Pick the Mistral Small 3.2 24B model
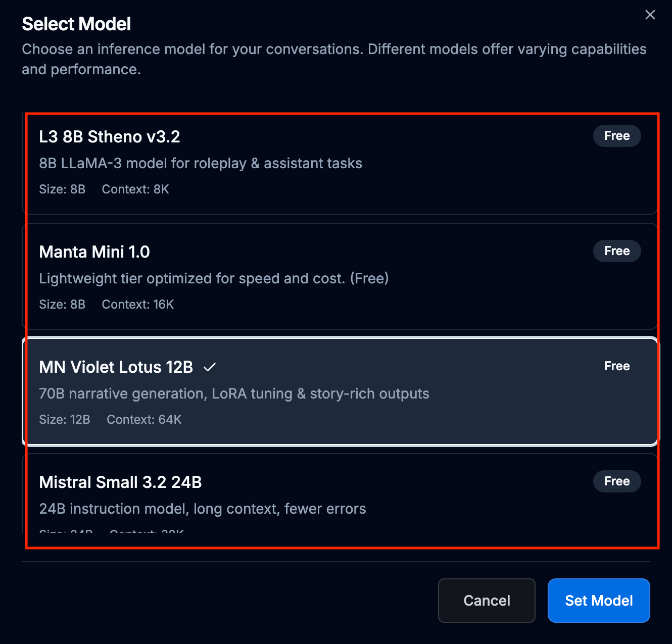Image resolution: width=672 pixels, height=644 pixels. (120, 482)
